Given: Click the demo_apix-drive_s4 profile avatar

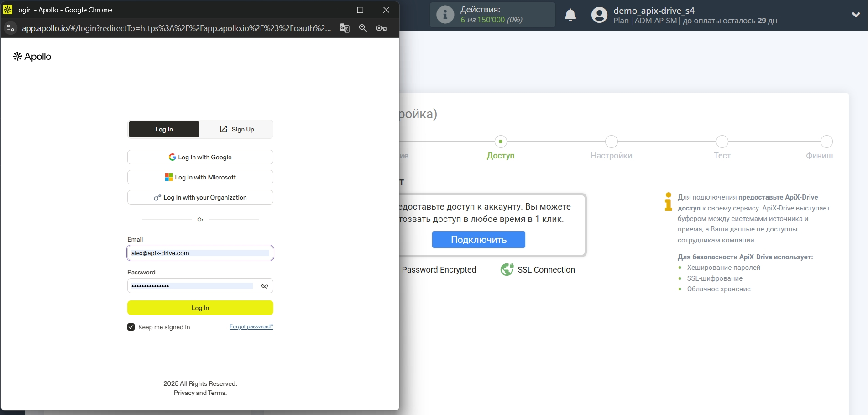Looking at the screenshot, I should (598, 15).
